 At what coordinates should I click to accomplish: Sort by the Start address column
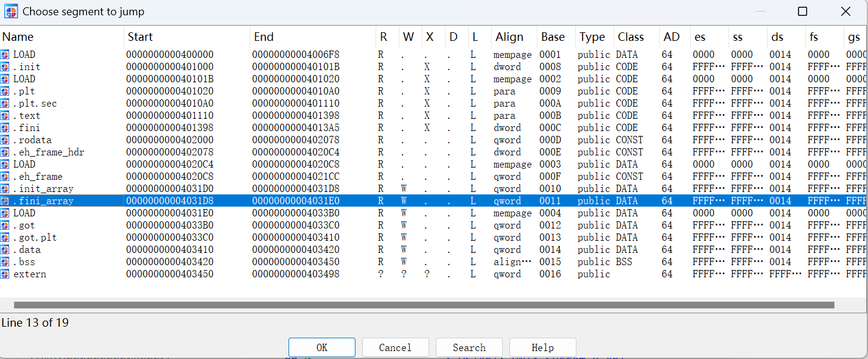tap(140, 37)
